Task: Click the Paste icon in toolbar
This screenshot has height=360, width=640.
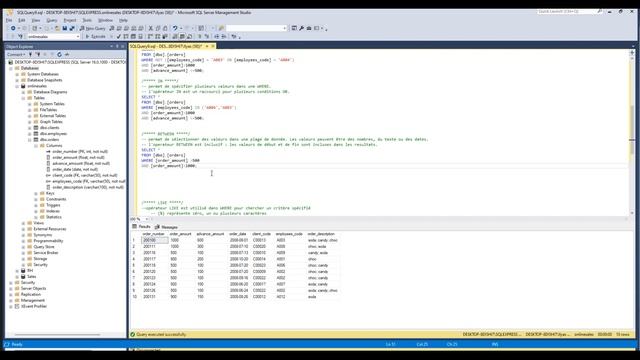Action: point(165,28)
